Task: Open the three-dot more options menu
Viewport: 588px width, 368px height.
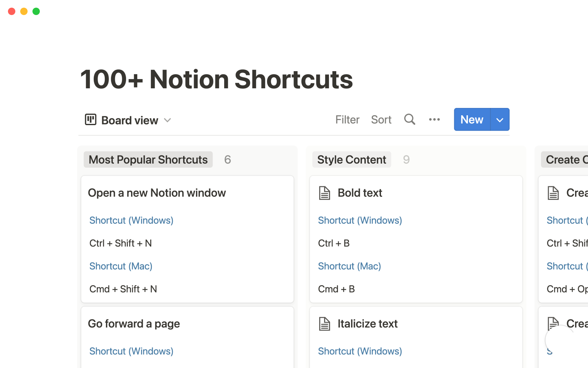Action: tap(434, 119)
